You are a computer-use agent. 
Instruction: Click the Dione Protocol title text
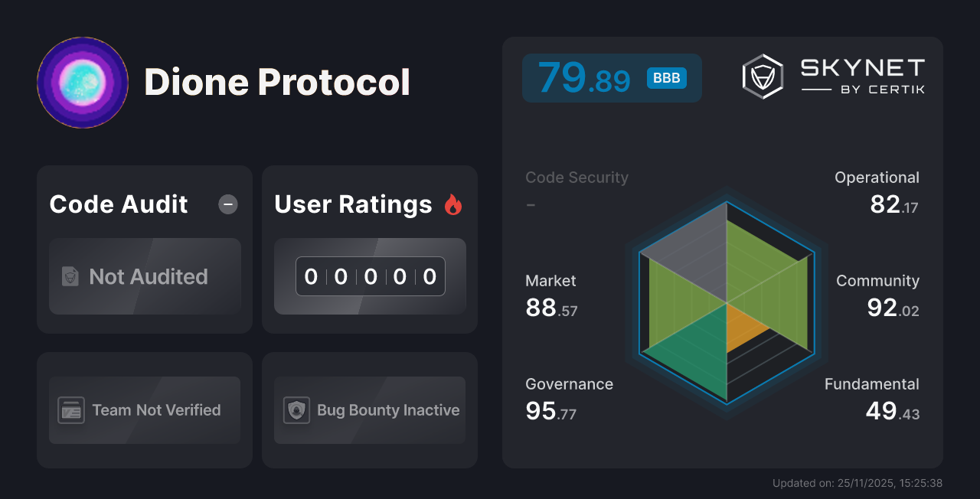(277, 83)
